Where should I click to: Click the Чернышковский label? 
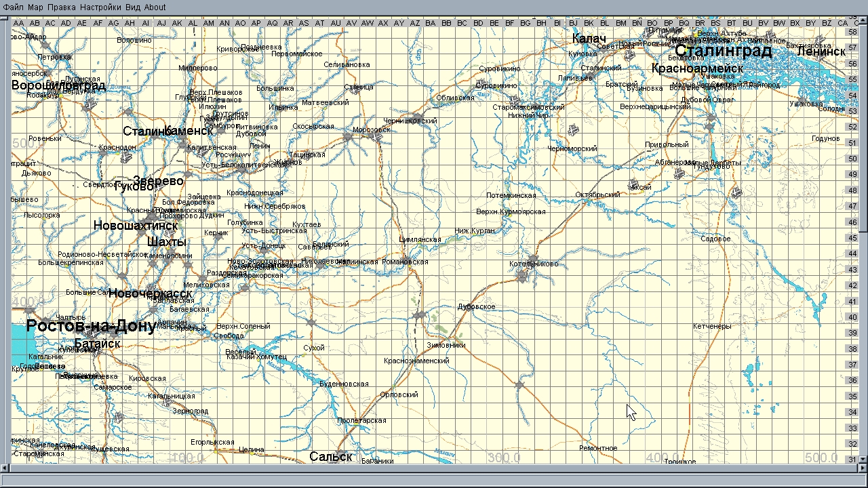tap(410, 121)
